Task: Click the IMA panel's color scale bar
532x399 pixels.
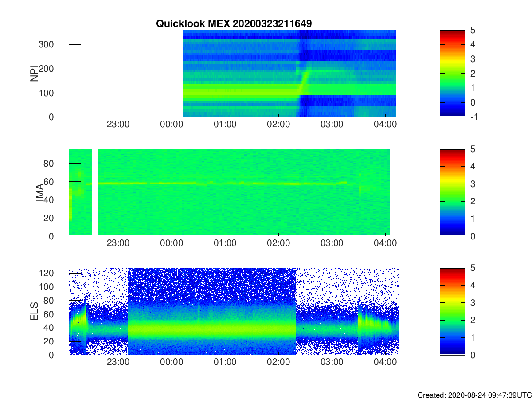Action: [x=452, y=192]
